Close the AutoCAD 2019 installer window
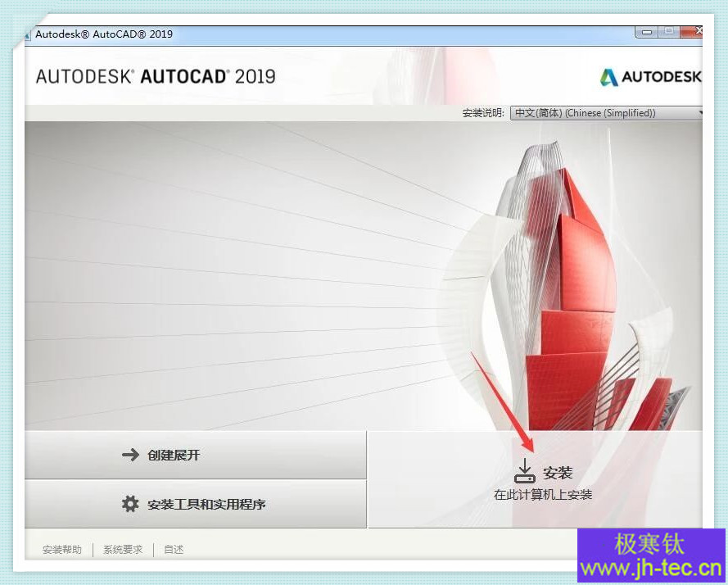The image size is (728, 585). (x=692, y=32)
